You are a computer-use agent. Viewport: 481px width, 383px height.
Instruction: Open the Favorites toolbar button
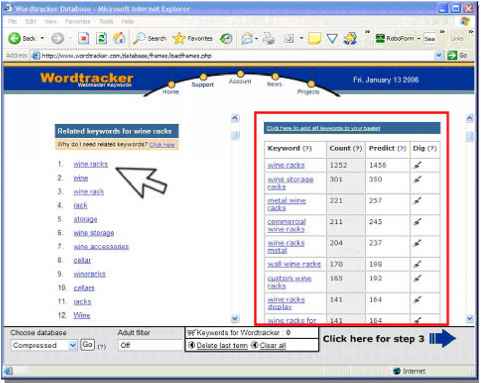193,39
